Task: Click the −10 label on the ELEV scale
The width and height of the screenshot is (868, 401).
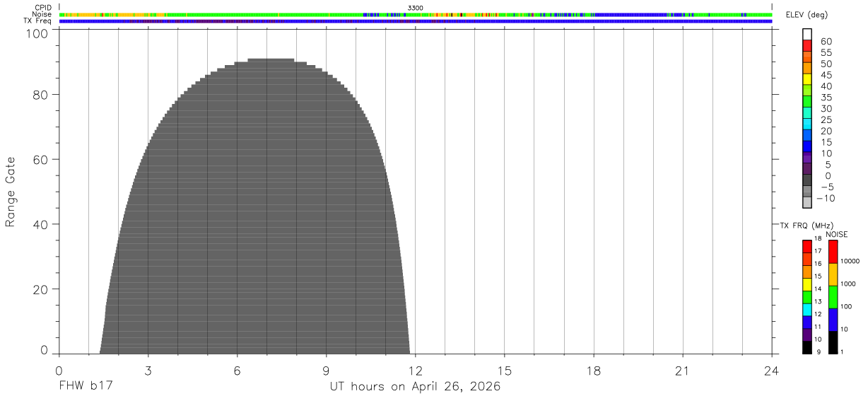Action: (x=826, y=197)
